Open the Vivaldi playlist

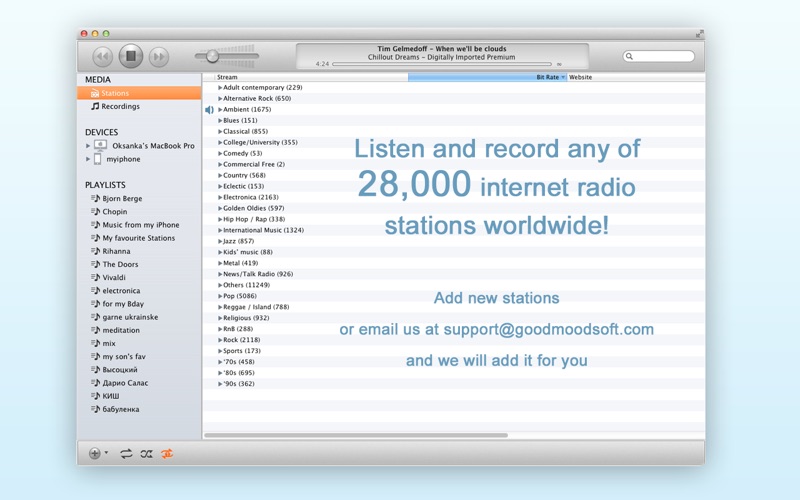tap(114, 278)
